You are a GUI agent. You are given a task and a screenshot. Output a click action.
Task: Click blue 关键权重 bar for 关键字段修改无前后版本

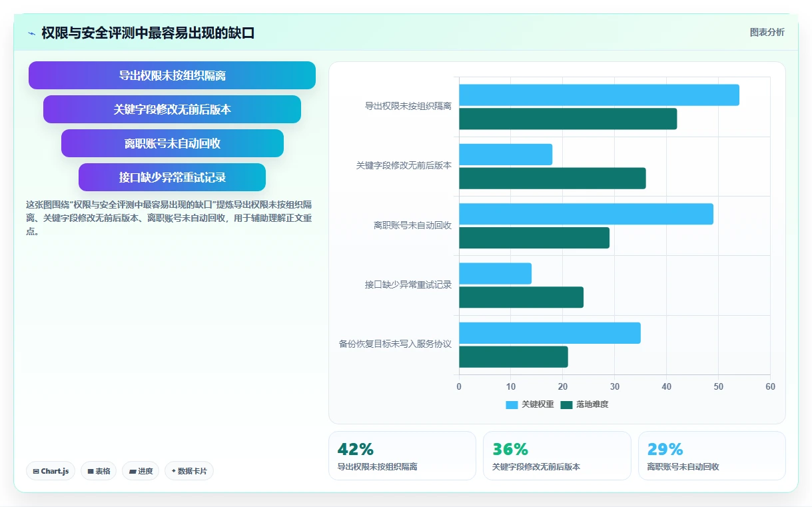pos(506,155)
